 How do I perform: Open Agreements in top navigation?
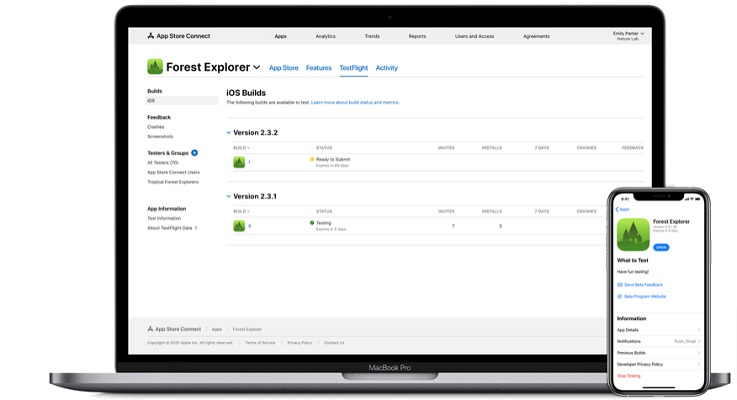tap(536, 36)
